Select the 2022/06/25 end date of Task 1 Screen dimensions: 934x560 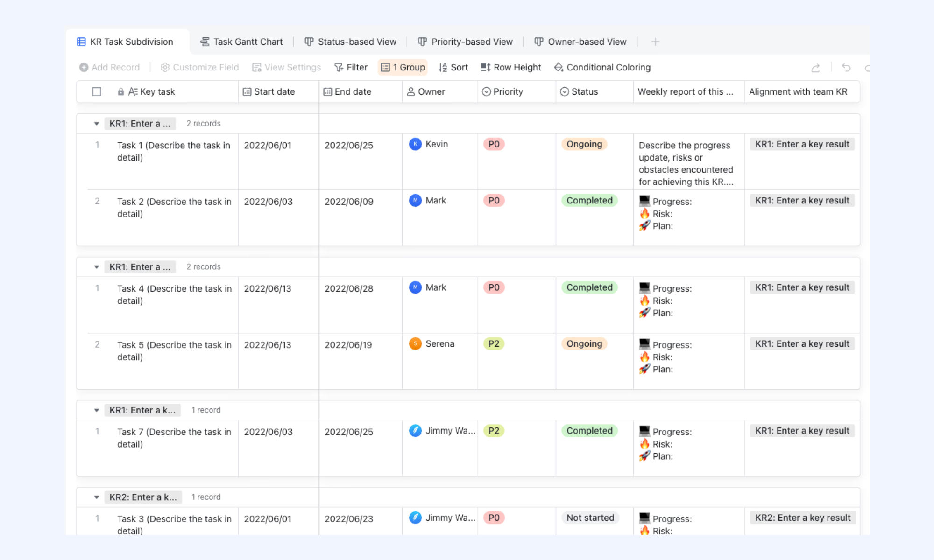coord(349,146)
